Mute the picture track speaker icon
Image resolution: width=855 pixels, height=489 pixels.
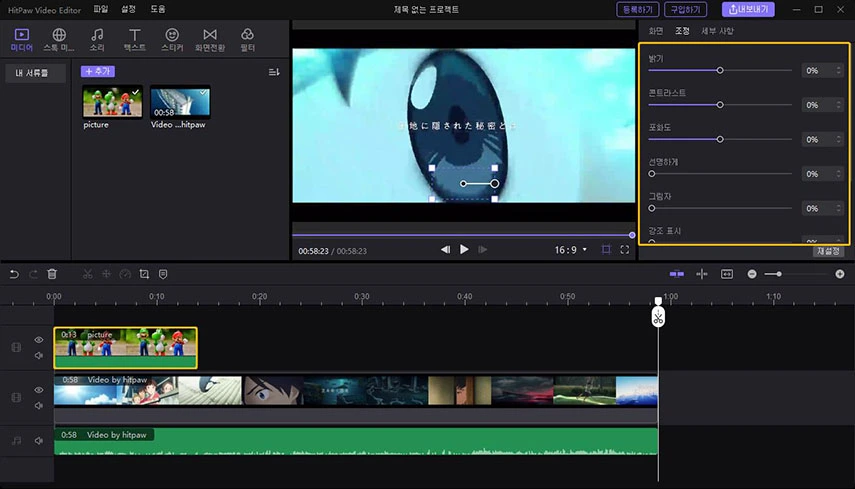tap(39, 355)
